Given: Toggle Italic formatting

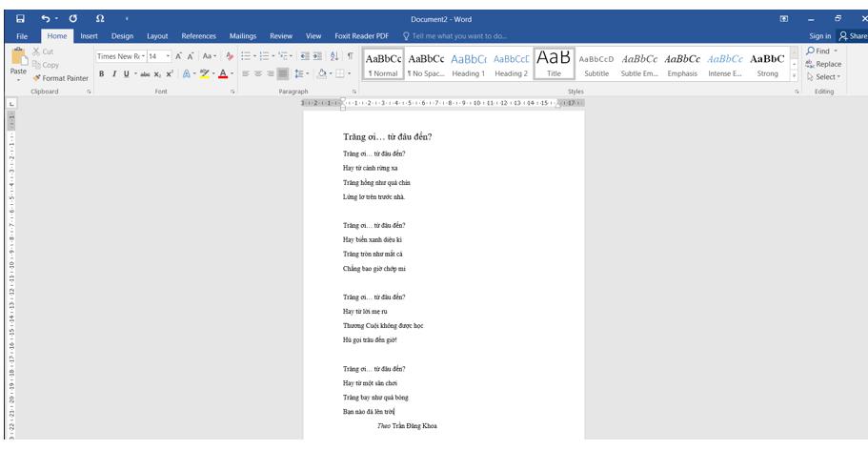Looking at the screenshot, I should pyautogui.click(x=113, y=72).
